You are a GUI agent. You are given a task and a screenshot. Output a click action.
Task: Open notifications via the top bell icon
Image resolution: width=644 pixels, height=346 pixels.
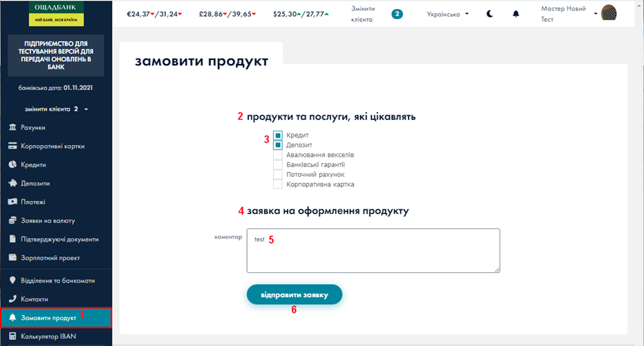[x=517, y=14]
